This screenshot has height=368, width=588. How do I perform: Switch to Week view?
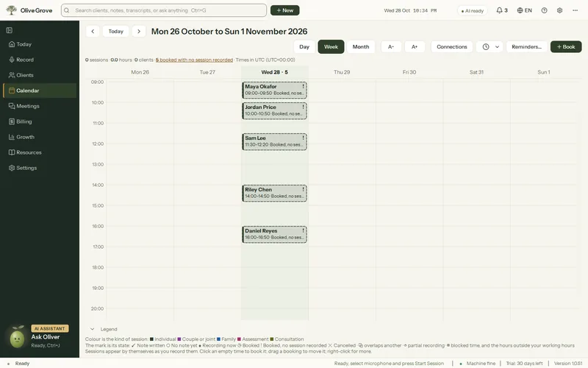331,47
